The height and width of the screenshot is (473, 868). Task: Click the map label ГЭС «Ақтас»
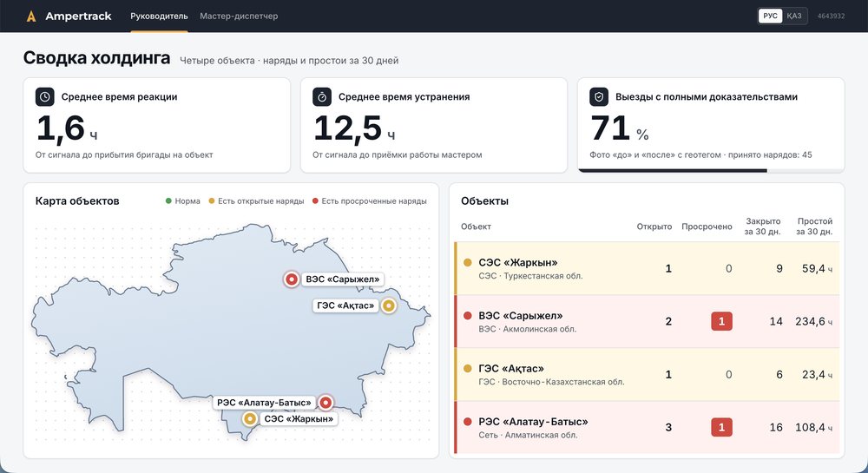345,305
